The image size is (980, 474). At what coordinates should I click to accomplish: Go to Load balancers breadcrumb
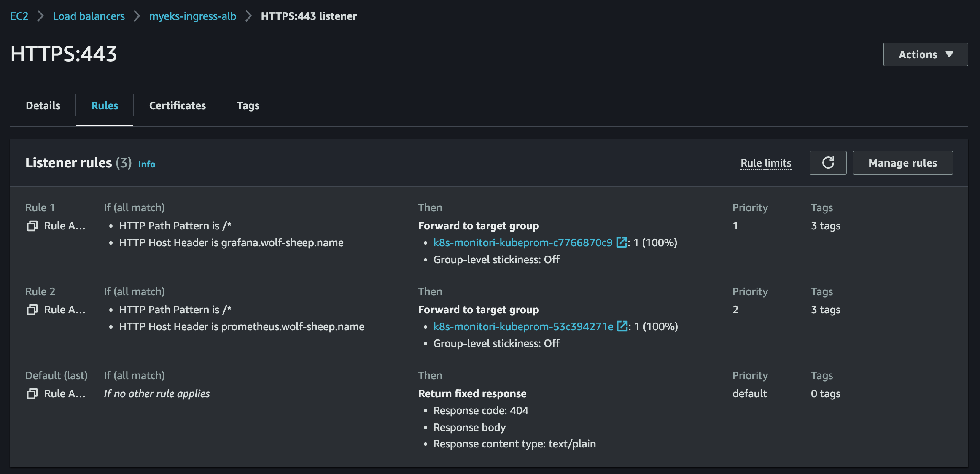tap(89, 16)
